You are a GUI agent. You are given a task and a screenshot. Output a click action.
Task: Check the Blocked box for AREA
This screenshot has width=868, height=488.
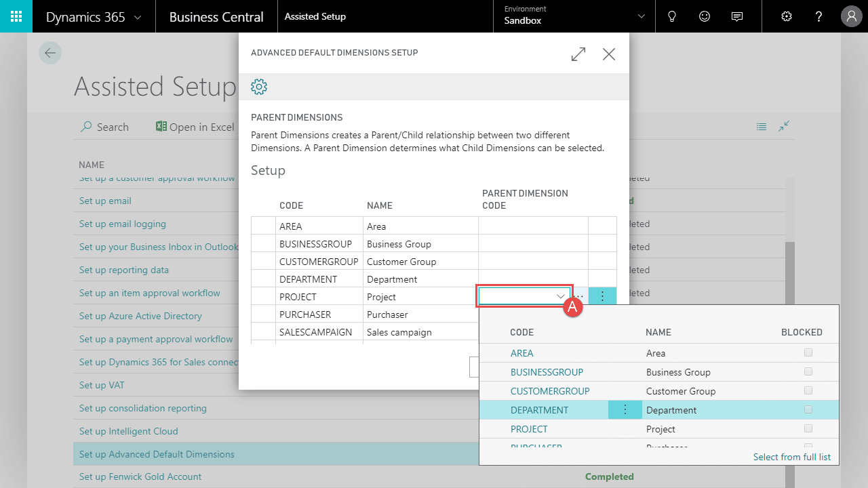click(808, 352)
